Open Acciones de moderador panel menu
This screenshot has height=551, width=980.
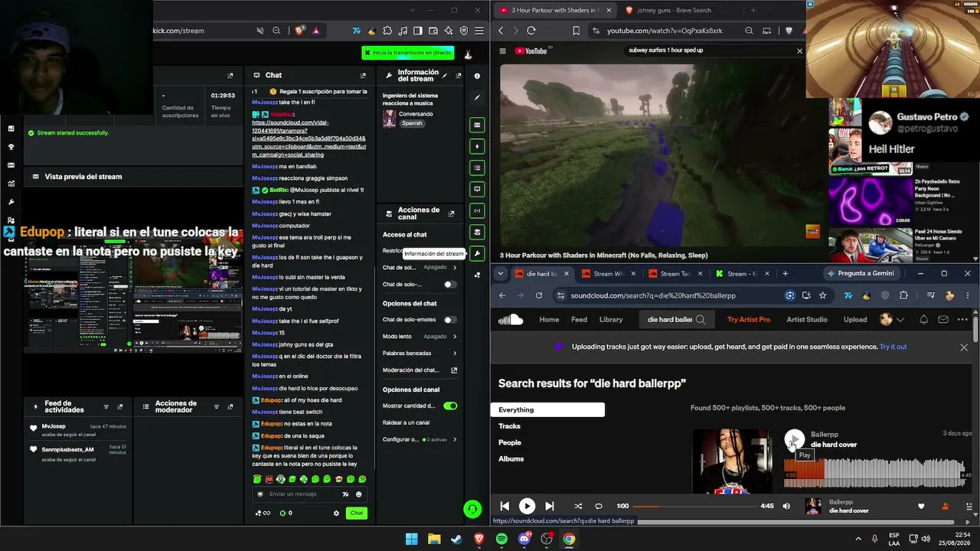[217, 407]
